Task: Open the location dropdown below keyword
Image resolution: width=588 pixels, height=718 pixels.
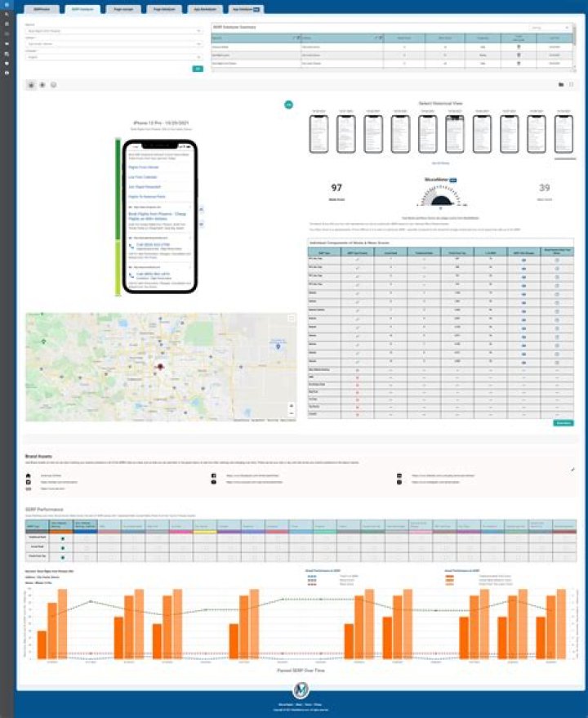Action: click(113, 44)
